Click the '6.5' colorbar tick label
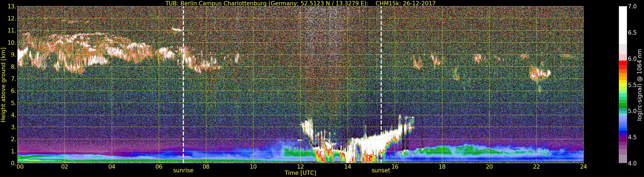644x177 pixels. 632,33
